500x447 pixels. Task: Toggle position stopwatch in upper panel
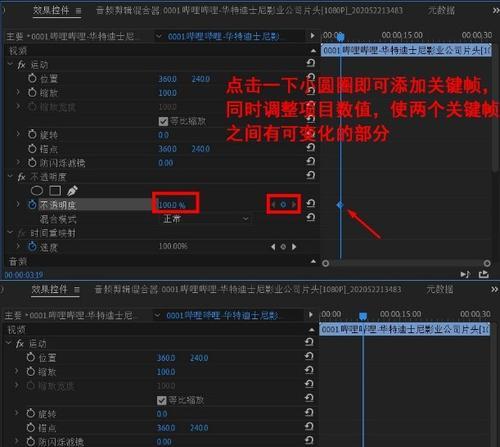(x=32, y=79)
